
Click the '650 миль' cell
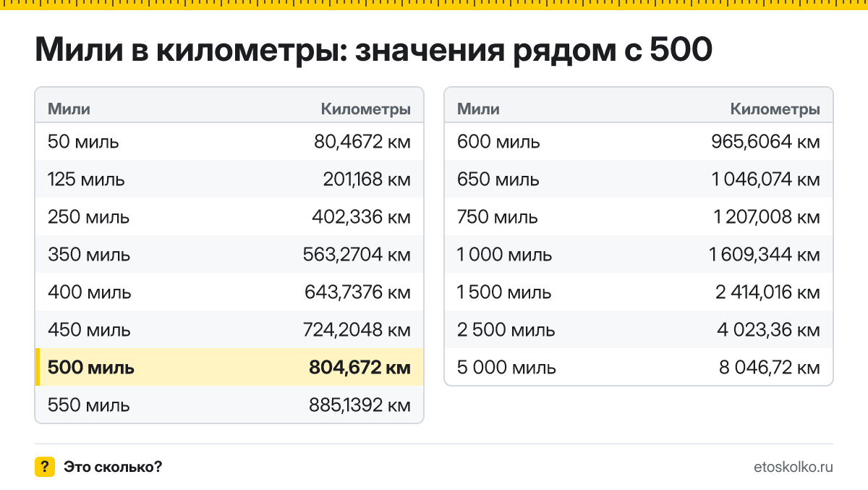click(498, 179)
